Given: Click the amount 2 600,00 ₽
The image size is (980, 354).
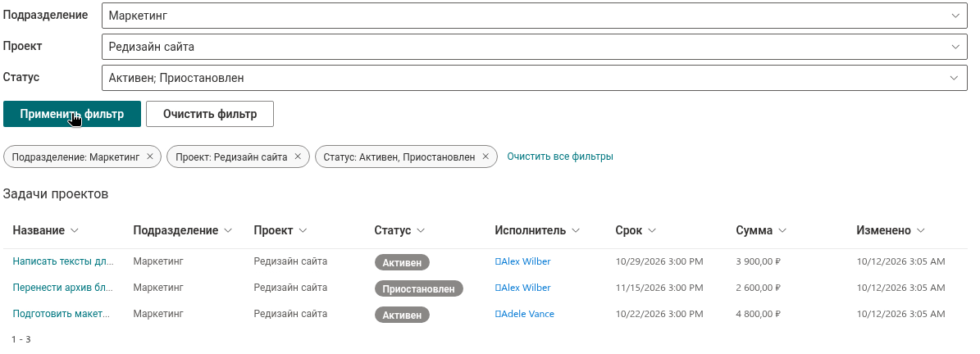Looking at the screenshot, I should click(759, 288).
